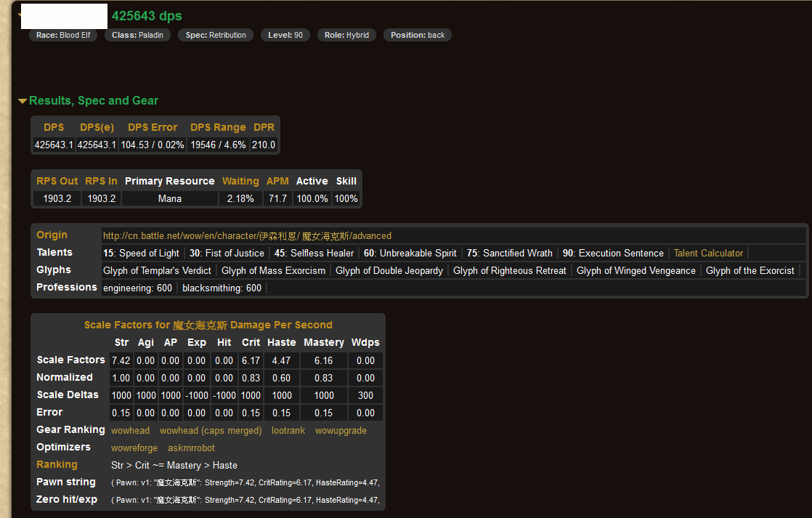Click the RPS In header
This screenshot has height=518, width=812.
pyautogui.click(x=101, y=182)
